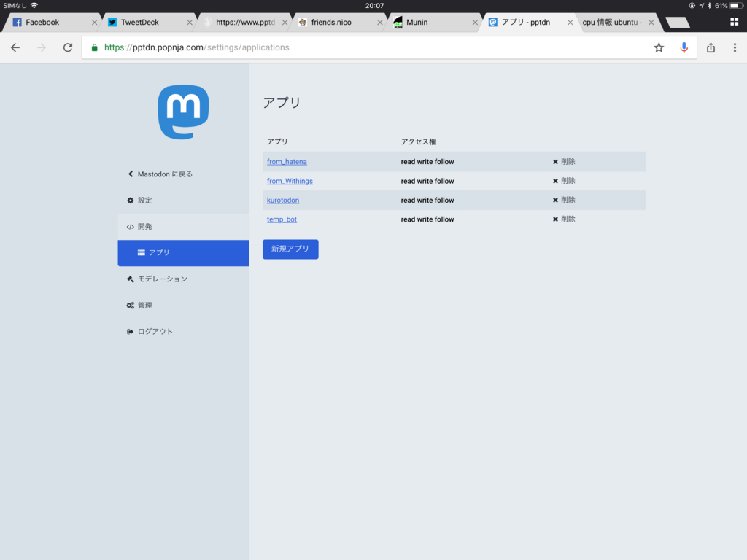The image size is (747, 560).
Task: Click the browser forward arrow
Action: [x=42, y=47]
